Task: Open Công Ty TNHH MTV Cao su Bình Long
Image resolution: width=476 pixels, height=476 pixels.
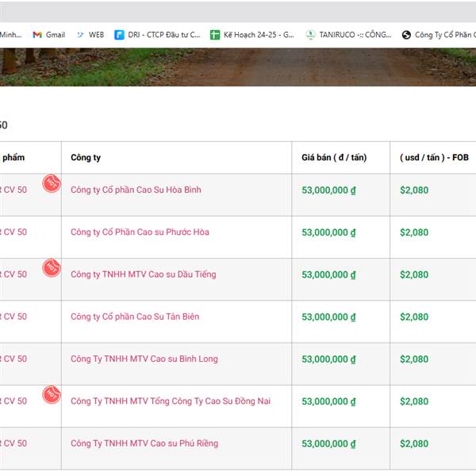Action: [144, 359]
